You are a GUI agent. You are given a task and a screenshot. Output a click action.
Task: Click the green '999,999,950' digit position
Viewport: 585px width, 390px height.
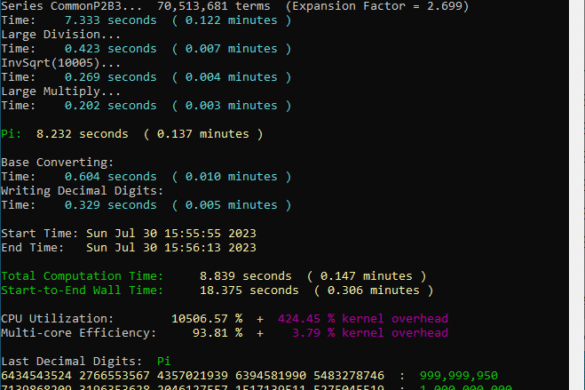[459, 375]
